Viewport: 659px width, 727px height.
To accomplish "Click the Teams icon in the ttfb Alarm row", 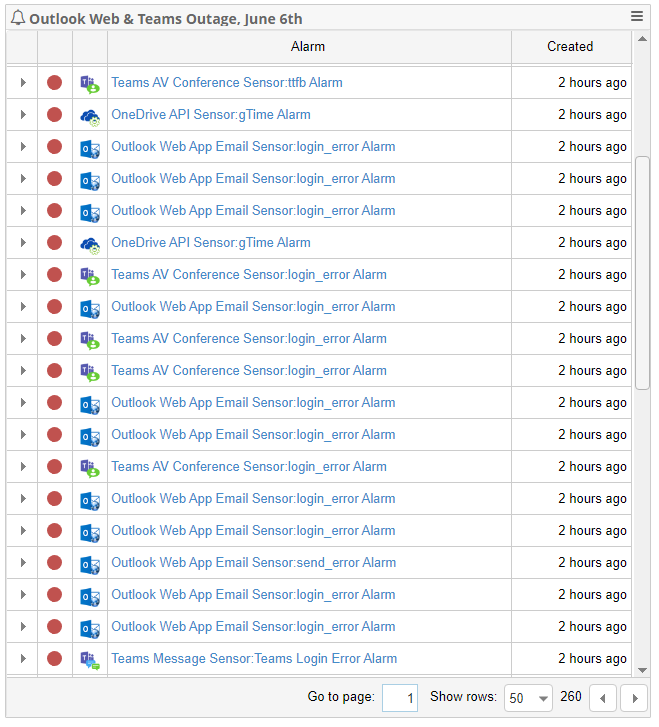I will (x=90, y=83).
